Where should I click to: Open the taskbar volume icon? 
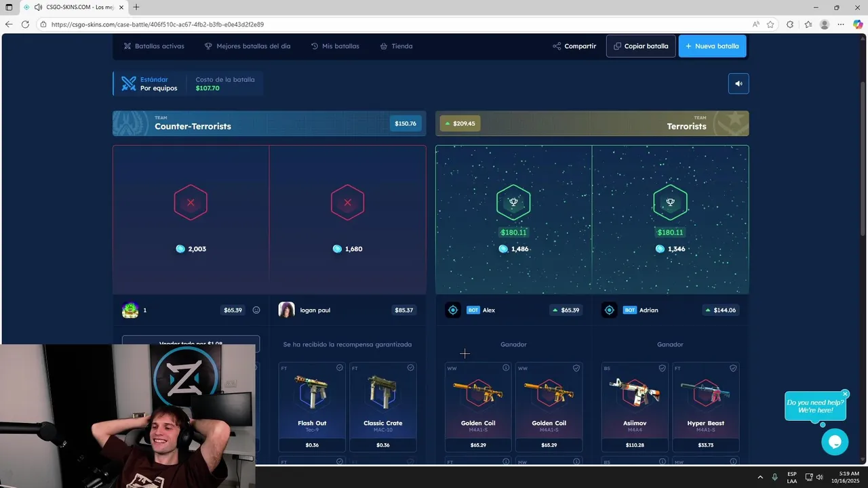click(x=820, y=477)
